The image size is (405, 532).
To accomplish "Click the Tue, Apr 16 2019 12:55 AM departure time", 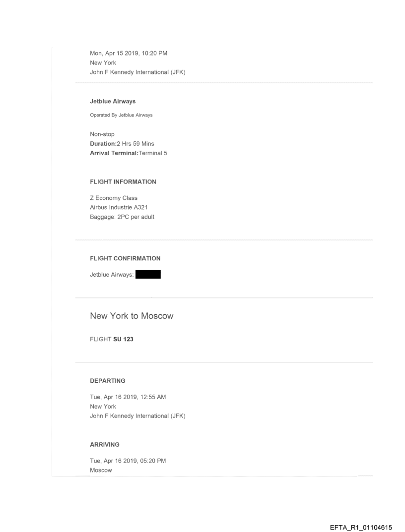I will (x=128, y=398).
